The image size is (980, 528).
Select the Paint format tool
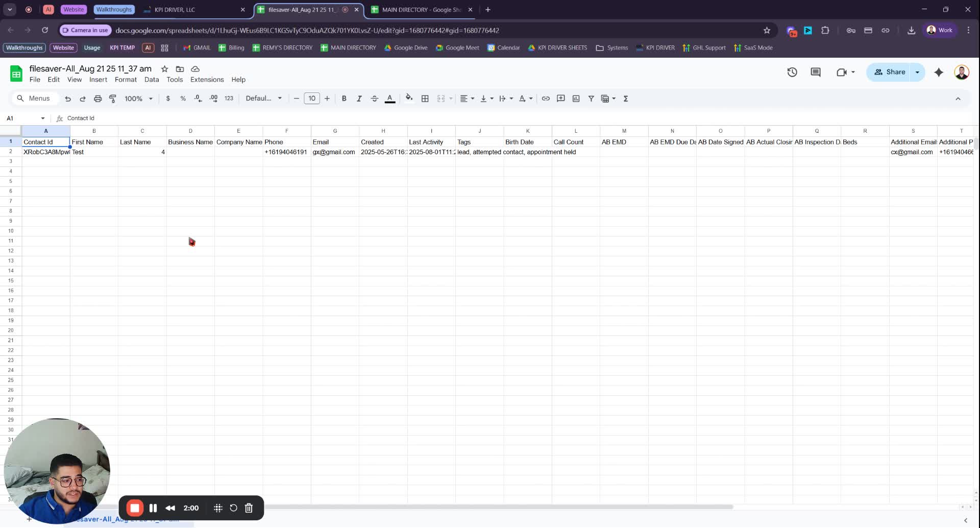pos(113,99)
